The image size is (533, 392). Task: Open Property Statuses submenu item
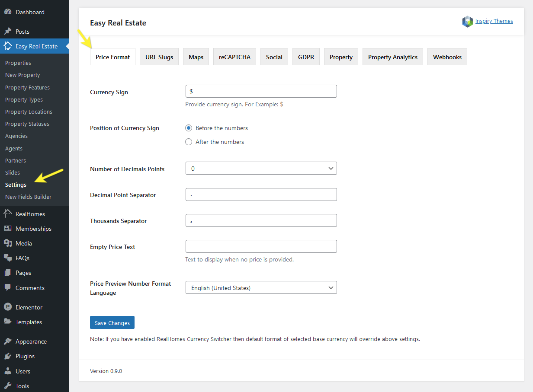click(27, 124)
